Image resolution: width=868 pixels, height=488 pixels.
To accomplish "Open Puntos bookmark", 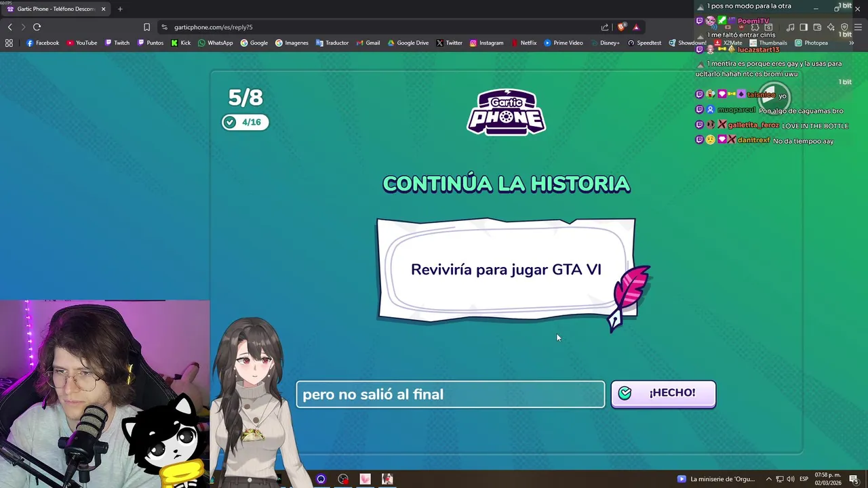I will tap(151, 43).
